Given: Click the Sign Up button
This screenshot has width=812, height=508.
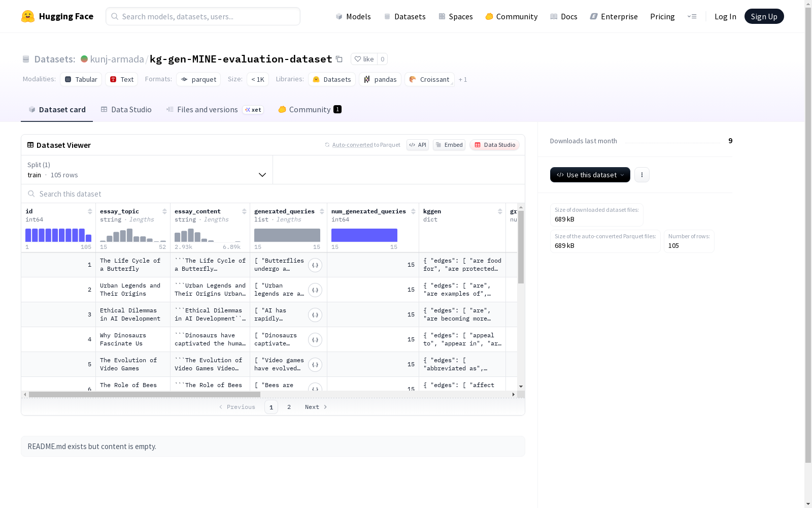Looking at the screenshot, I should pyautogui.click(x=764, y=16).
